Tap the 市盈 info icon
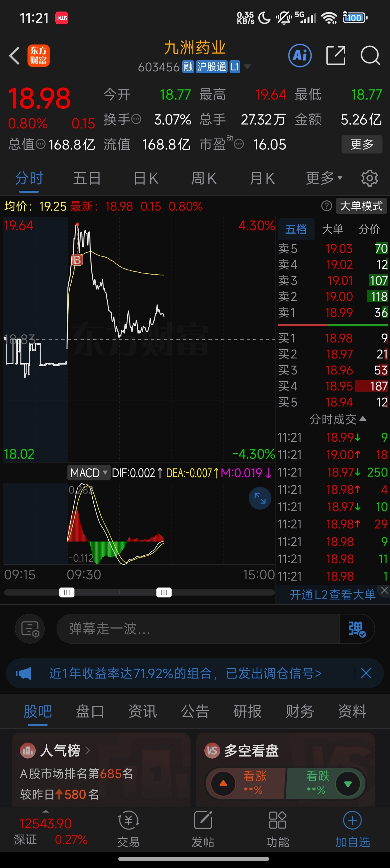This screenshot has width=390, height=868. [238, 144]
